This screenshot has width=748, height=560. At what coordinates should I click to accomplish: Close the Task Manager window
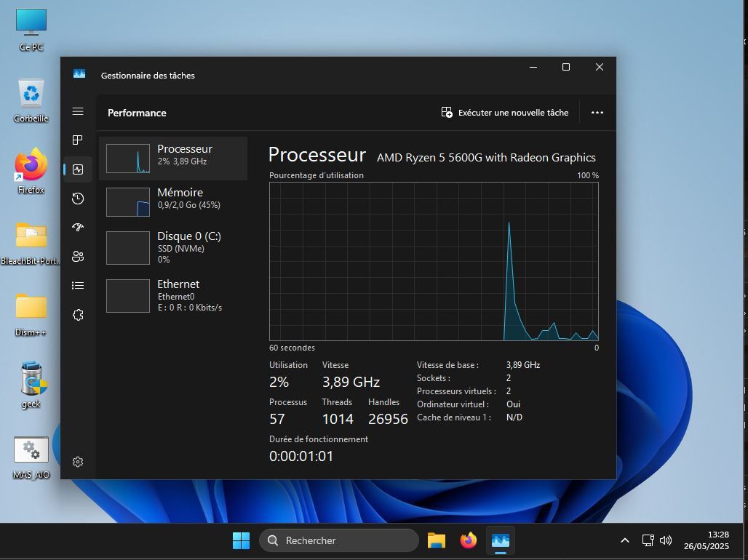(599, 67)
